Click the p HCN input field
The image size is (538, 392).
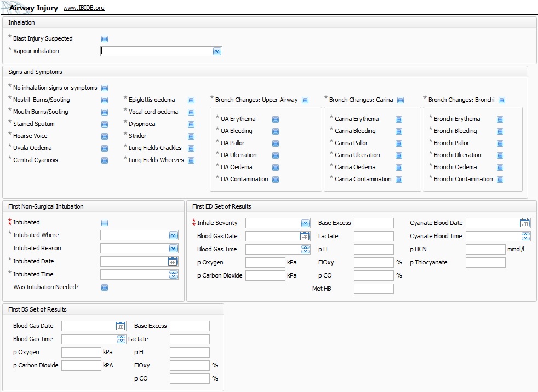pyautogui.click(x=485, y=250)
